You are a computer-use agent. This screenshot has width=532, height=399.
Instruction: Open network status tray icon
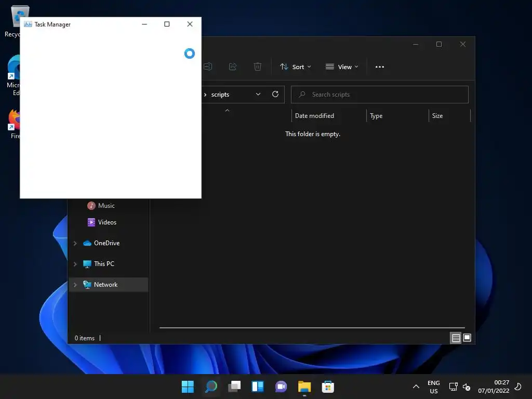click(x=453, y=387)
